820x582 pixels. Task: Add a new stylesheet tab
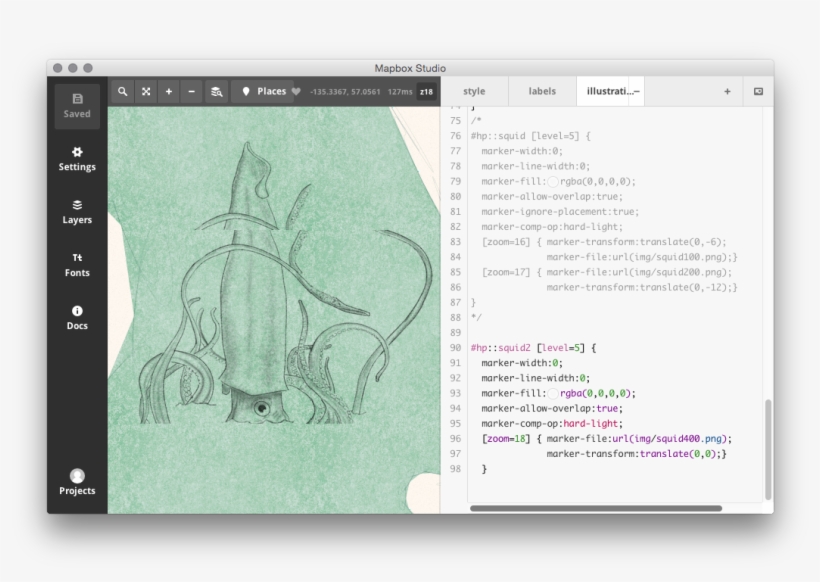(727, 91)
